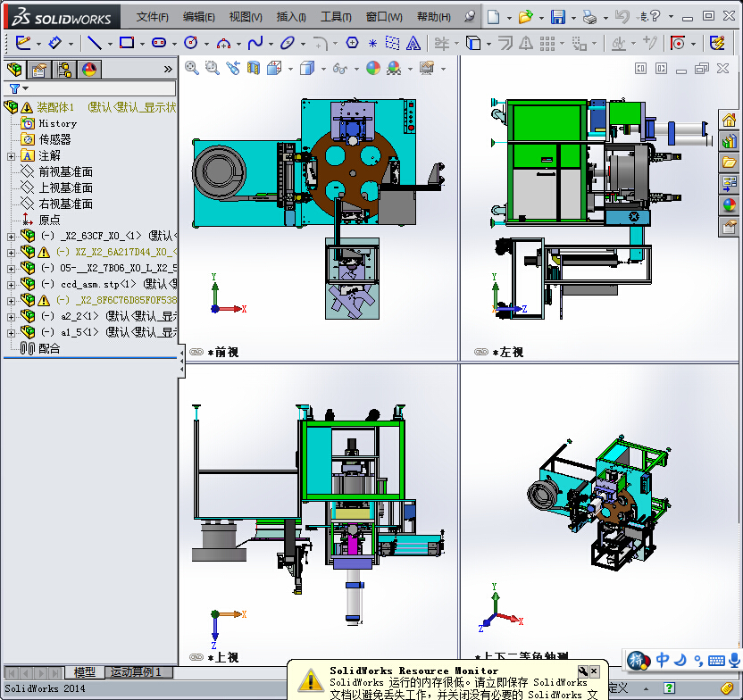This screenshot has height=700, width=743.
Task: Click the Save icon
Action: 558,17
